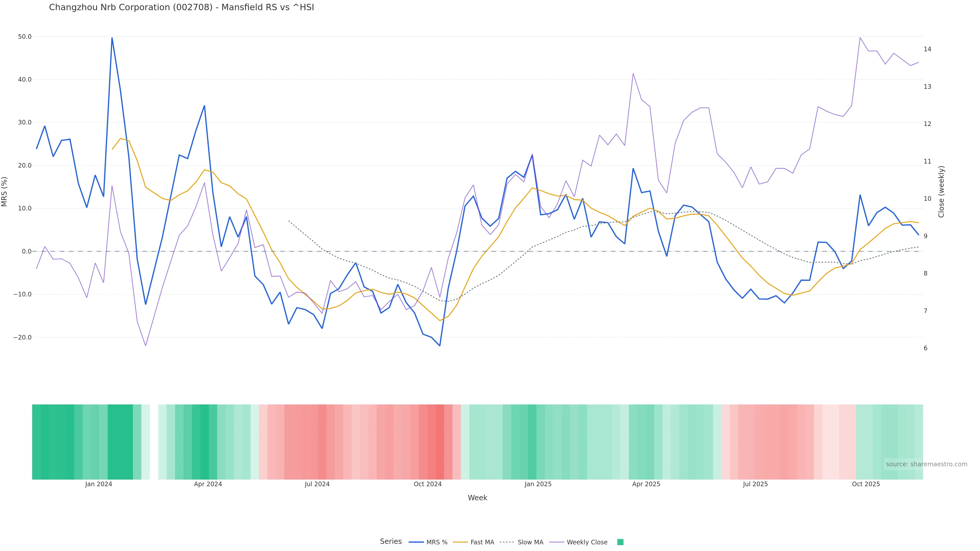Click the chart title mentioning Mansfield RS
Viewport: 980px width, 551px height.
pos(181,7)
